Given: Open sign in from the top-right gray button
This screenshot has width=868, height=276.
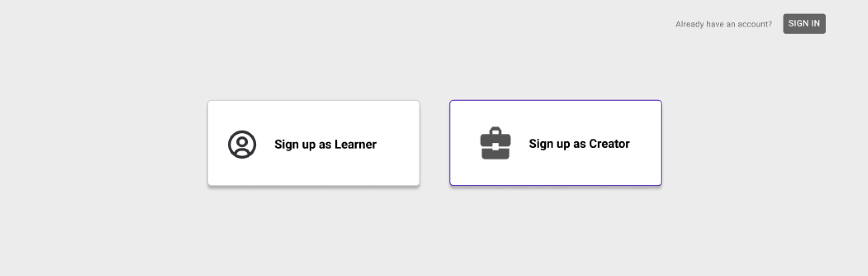Looking at the screenshot, I should click(x=804, y=24).
